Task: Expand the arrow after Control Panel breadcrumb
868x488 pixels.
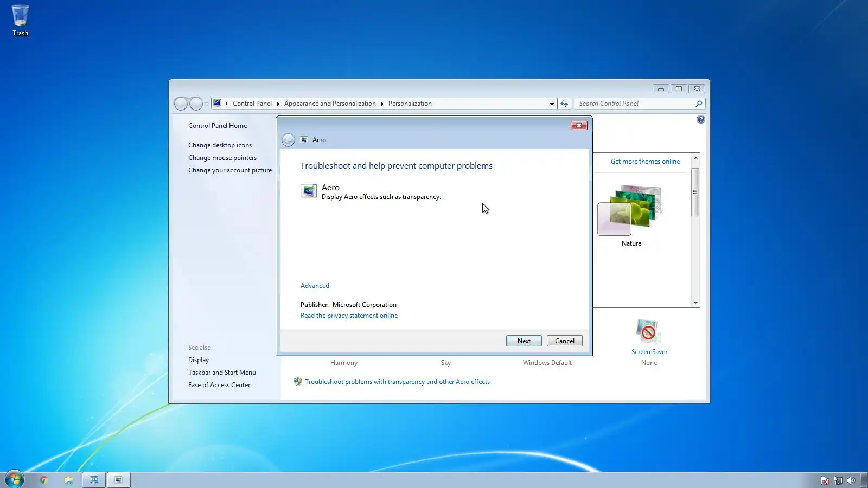Action: pyautogui.click(x=278, y=104)
